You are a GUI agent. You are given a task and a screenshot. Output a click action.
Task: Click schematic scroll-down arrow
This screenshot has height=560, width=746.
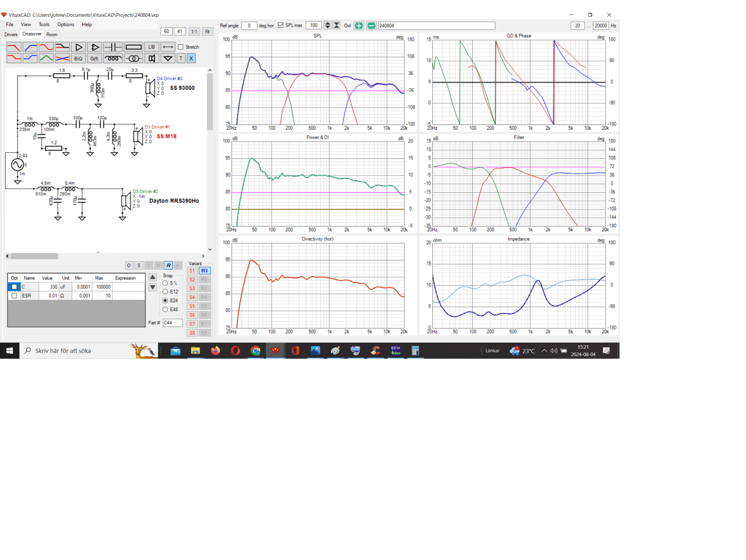click(210, 249)
